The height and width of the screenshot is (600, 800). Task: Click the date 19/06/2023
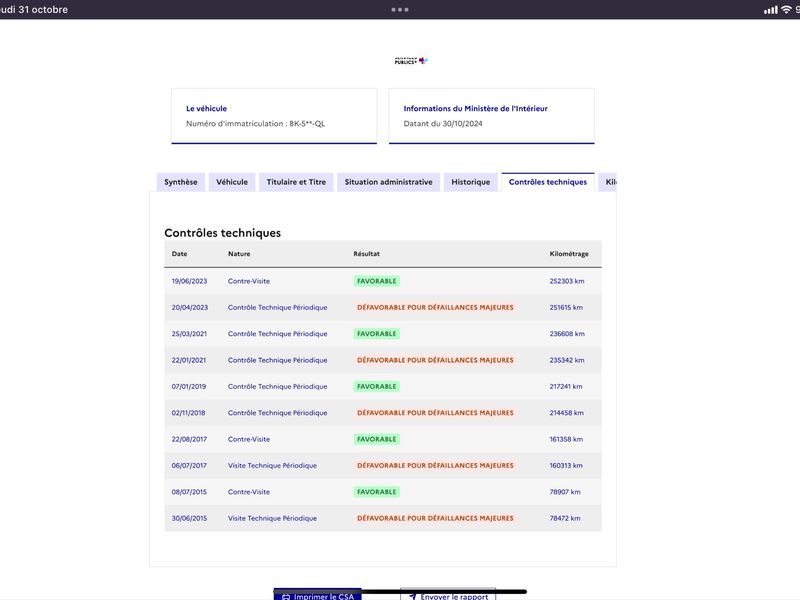click(189, 281)
